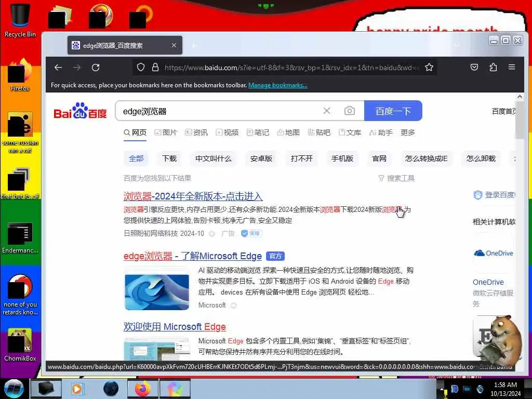Open edge浏览器 - 了解Microsoft Edge result

[x=192, y=256]
